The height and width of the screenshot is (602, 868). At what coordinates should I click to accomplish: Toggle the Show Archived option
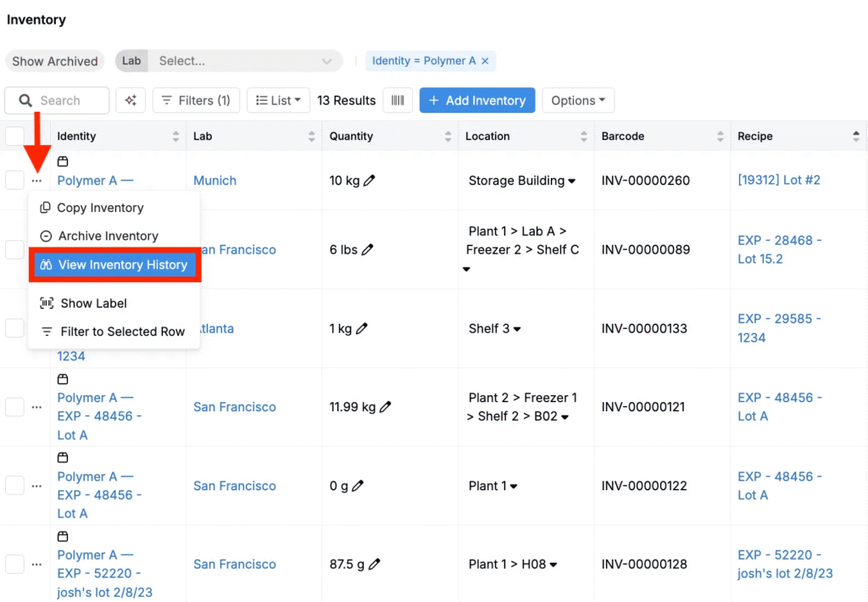(x=55, y=61)
